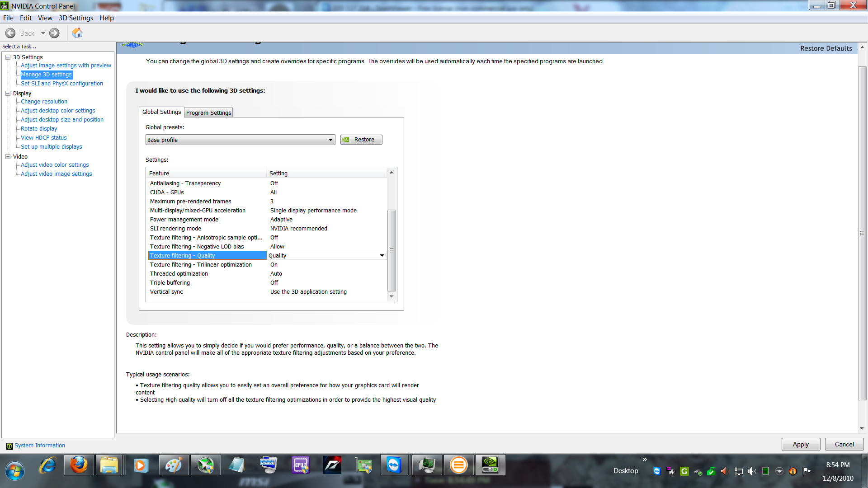The width and height of the screenshot is (868, 488).
Task: Click the settings list scroll-up arrow
Action: pyautogui.click(x=392, y=172)
